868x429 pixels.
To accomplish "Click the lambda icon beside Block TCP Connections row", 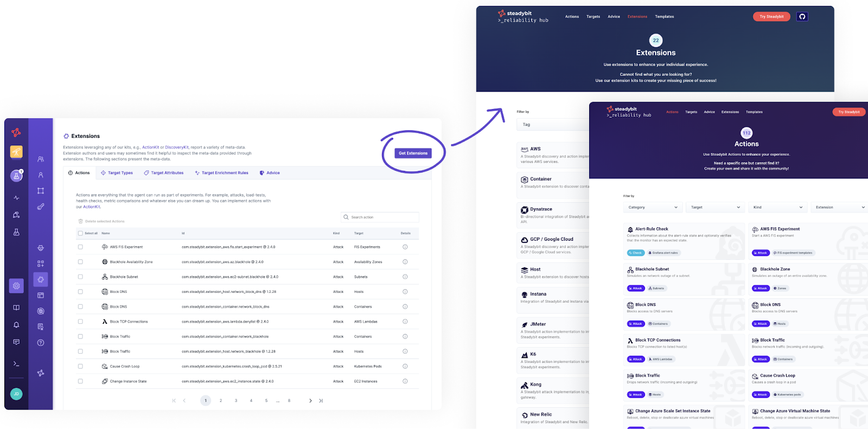I will (x=105, y=322).
